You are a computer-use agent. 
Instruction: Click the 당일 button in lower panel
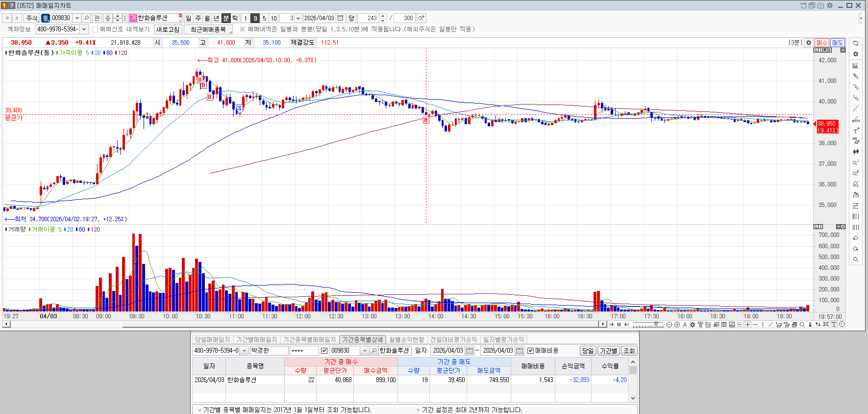coord(588,351)
